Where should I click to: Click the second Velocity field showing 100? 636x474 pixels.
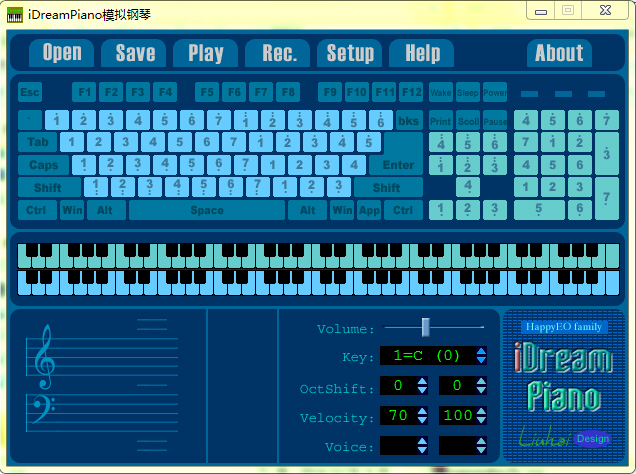[458, 416]
